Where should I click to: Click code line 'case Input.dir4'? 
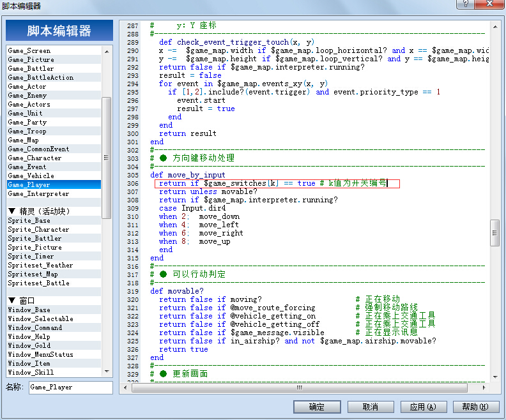(192, 208)
